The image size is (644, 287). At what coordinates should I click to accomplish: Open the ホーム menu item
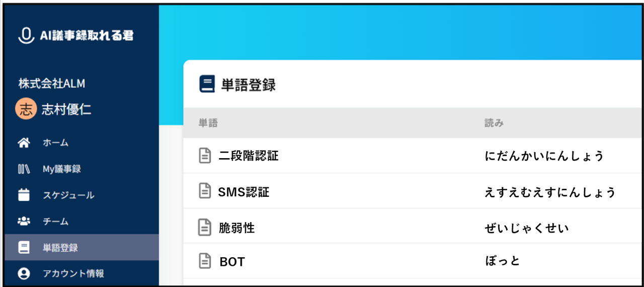click(x=55, y=143)
